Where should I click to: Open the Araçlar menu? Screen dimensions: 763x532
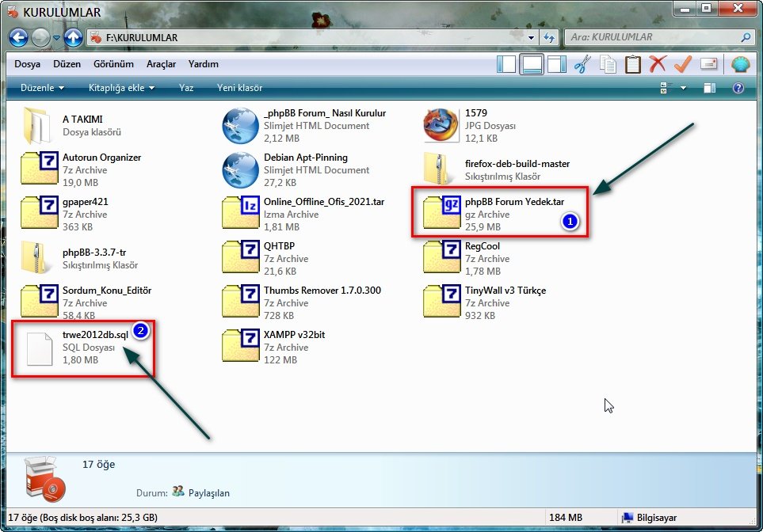point(161,63)
